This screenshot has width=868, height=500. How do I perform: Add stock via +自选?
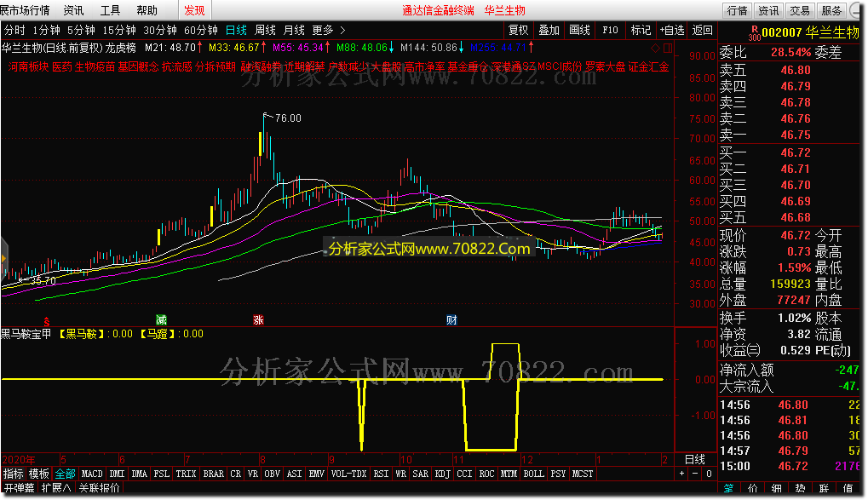[672, 30]
